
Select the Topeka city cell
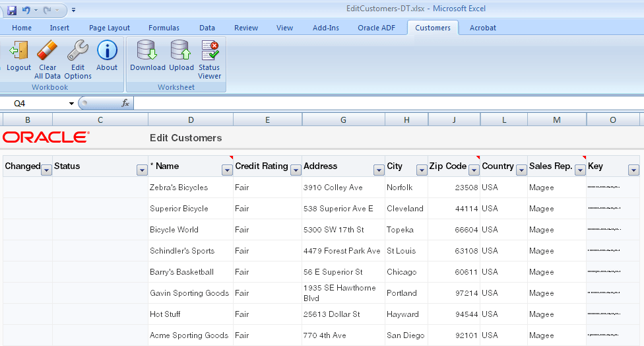click(x=406, y=230)
